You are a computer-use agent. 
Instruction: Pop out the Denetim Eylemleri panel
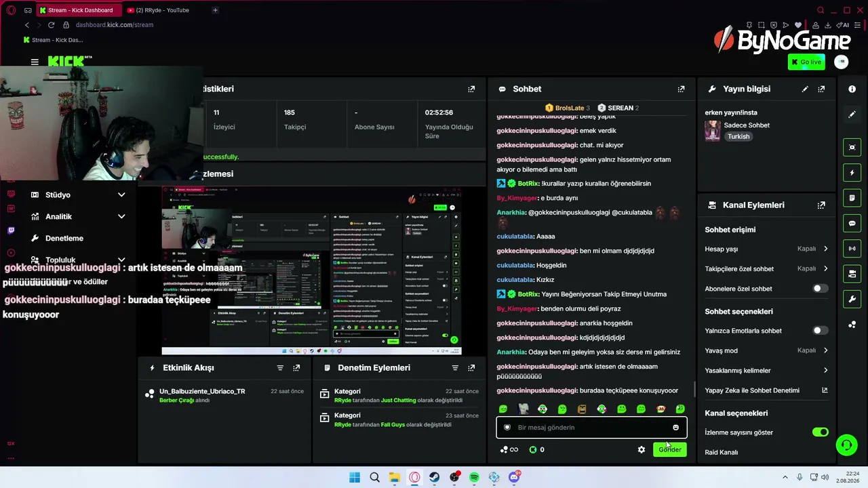point(471,367)
